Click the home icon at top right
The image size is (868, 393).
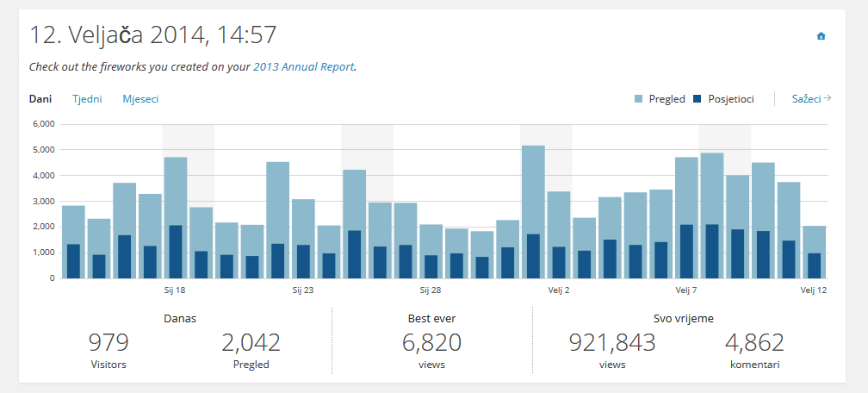pyautogui.click(x=821, y=36)
